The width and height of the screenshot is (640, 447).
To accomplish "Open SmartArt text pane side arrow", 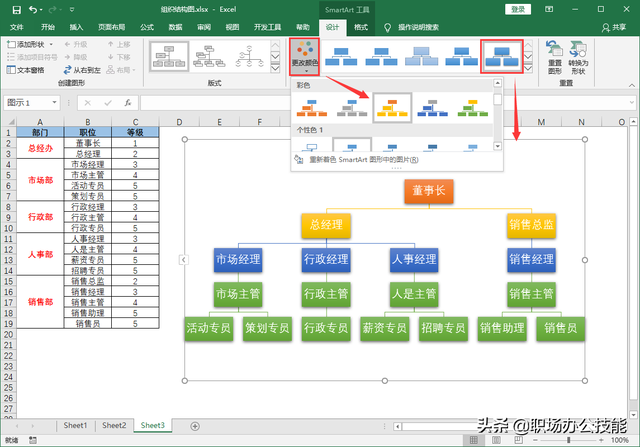I will (x=184, y=260).
